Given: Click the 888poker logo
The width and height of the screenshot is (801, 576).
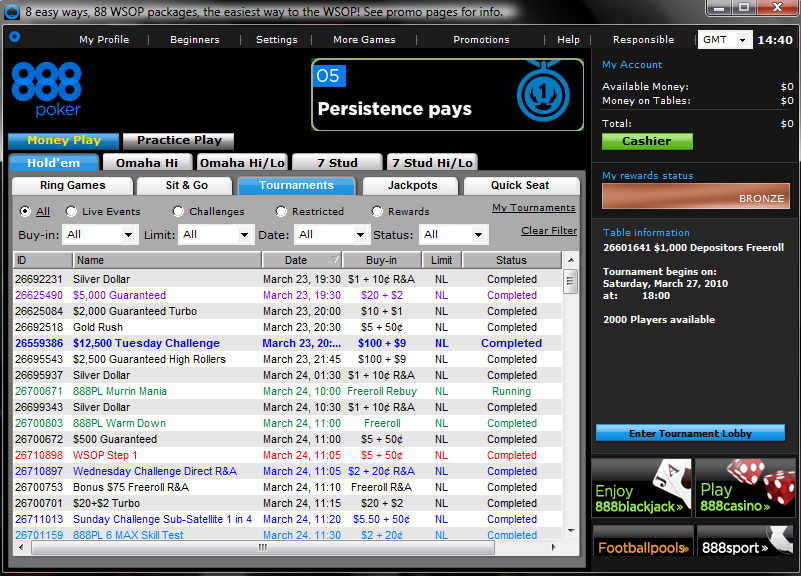Looking at the screenshot, I should (x=46, y=89).
